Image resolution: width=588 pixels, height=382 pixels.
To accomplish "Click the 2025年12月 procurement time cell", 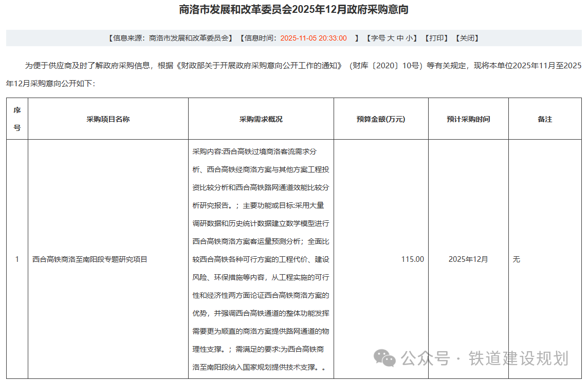I will tap(468, 259).
